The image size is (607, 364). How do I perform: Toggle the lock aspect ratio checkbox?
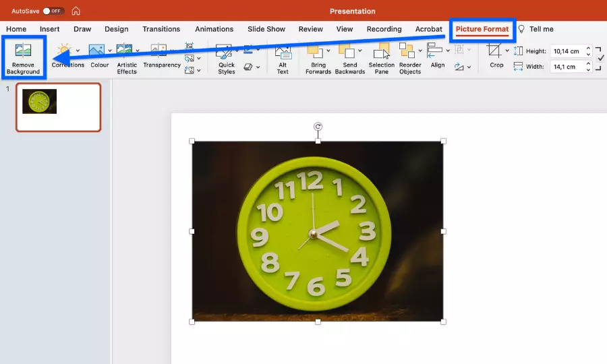[600, 58]
